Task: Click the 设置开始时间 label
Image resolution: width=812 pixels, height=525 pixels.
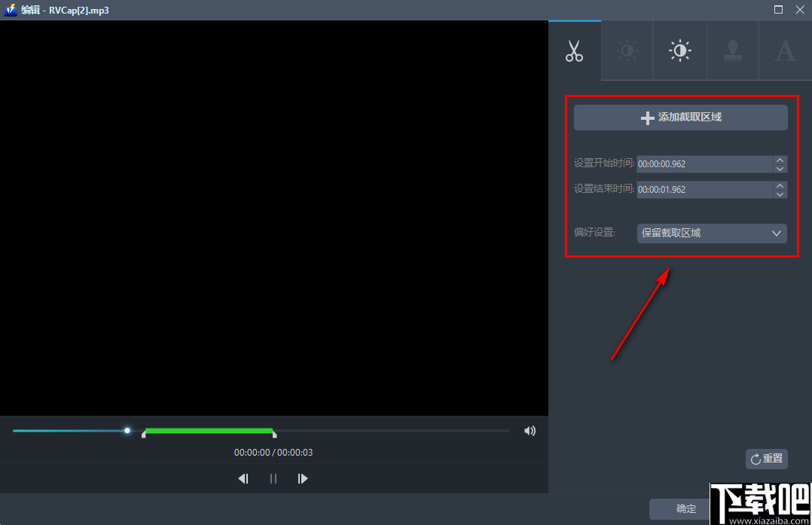Action: pos(604,163)
